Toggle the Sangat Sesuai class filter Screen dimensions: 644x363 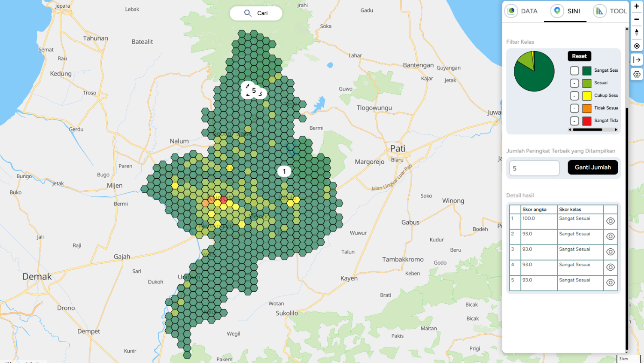(574, 71)
